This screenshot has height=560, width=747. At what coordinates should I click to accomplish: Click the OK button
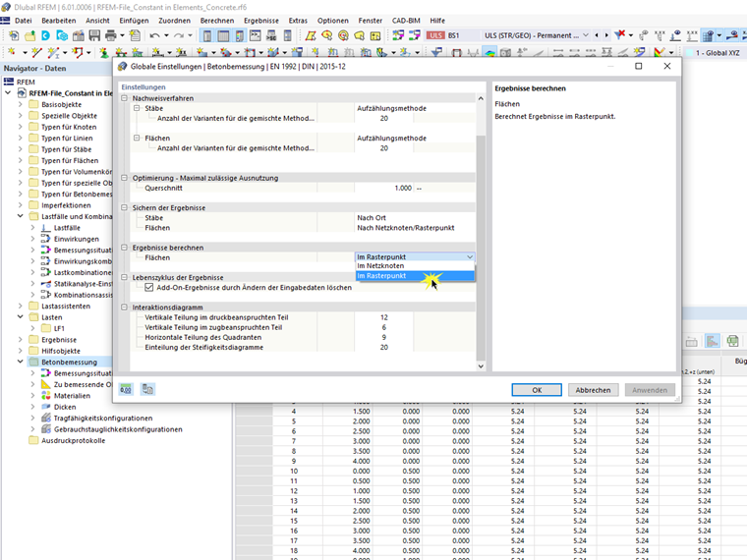tap(537, 390)
